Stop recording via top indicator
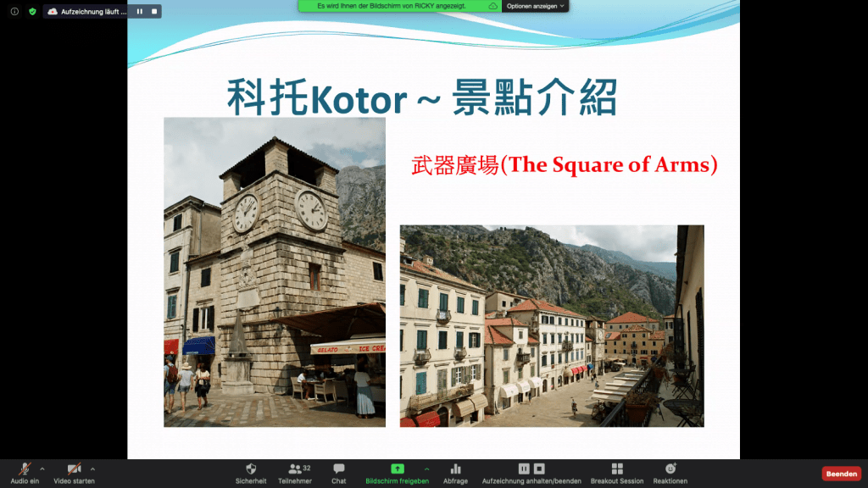This screenshot has height=488, width=868. click(x=153, y=11)
